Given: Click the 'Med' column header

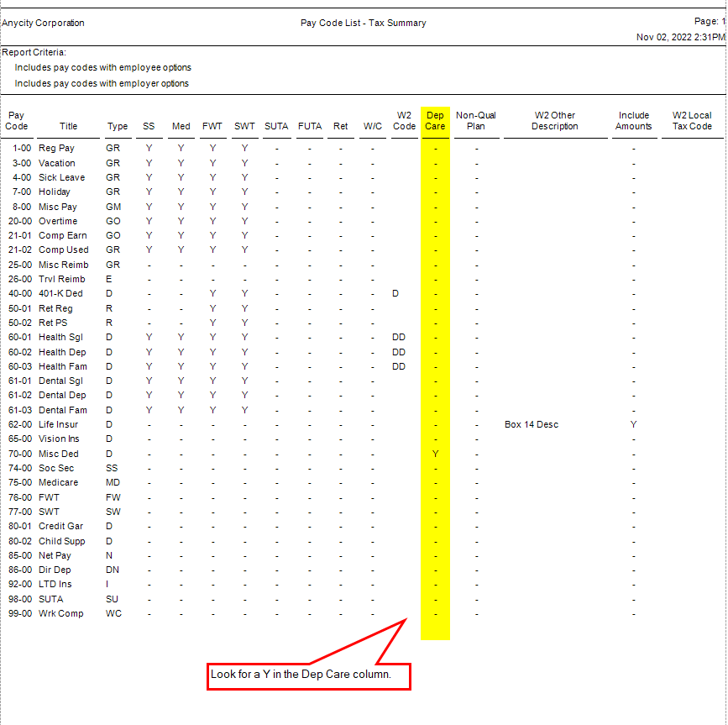Looking at the screenshot, I should click(x=181, y=126).
